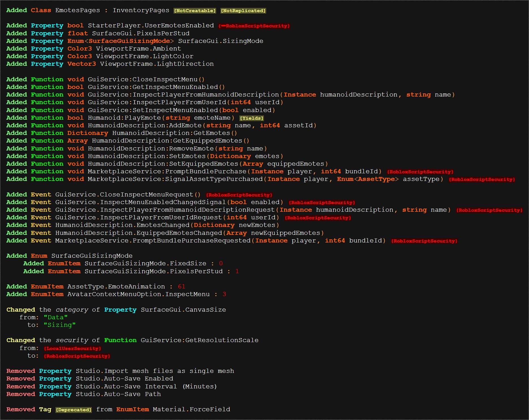Click "Studio.Auto-Save Interval (Minutes)" removed property
The width and height of the screenshot is (529, 420).
point(146,386)
